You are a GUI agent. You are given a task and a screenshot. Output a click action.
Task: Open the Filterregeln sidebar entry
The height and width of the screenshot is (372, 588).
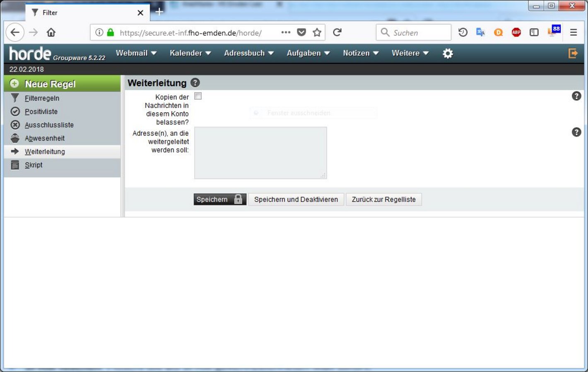pyautogui.click(x=42, y=98)
